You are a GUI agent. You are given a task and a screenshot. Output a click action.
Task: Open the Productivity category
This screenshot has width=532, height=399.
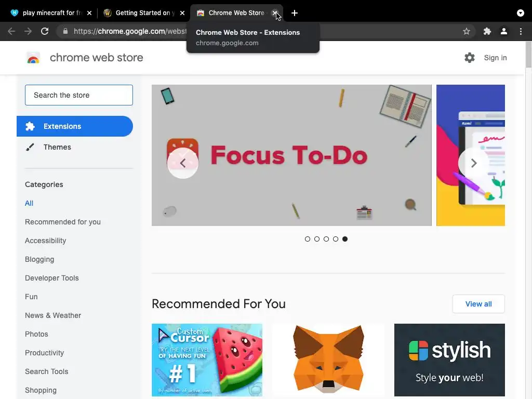[44, 353]
